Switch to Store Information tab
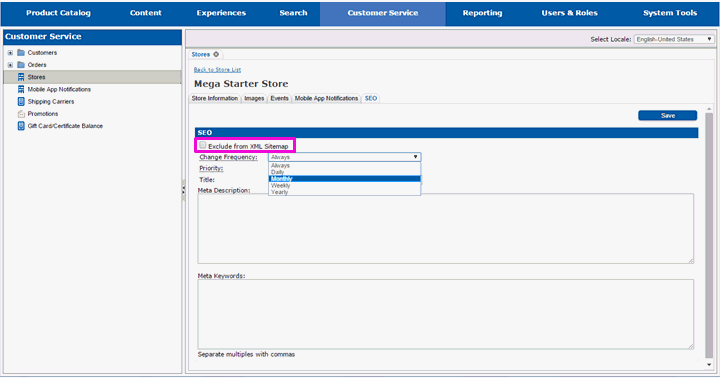The image size is (720, 378). (x=214, y=98)
